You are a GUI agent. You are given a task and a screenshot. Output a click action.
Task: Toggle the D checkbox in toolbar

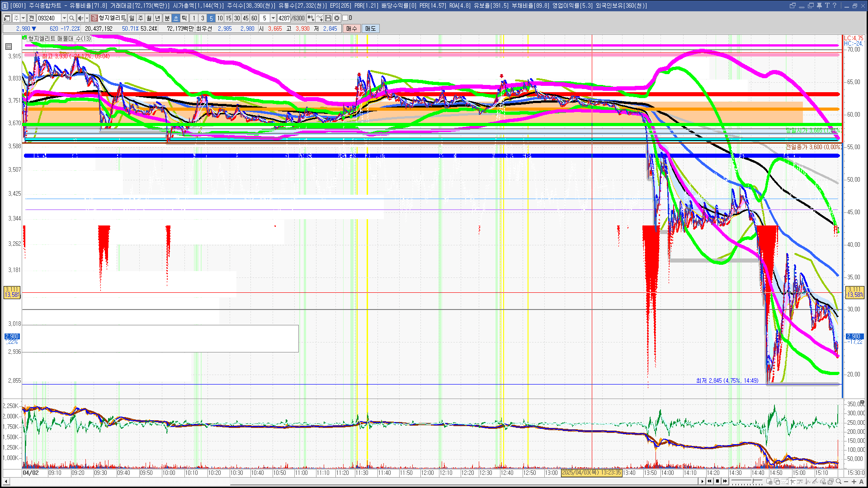tap(345, 18)
